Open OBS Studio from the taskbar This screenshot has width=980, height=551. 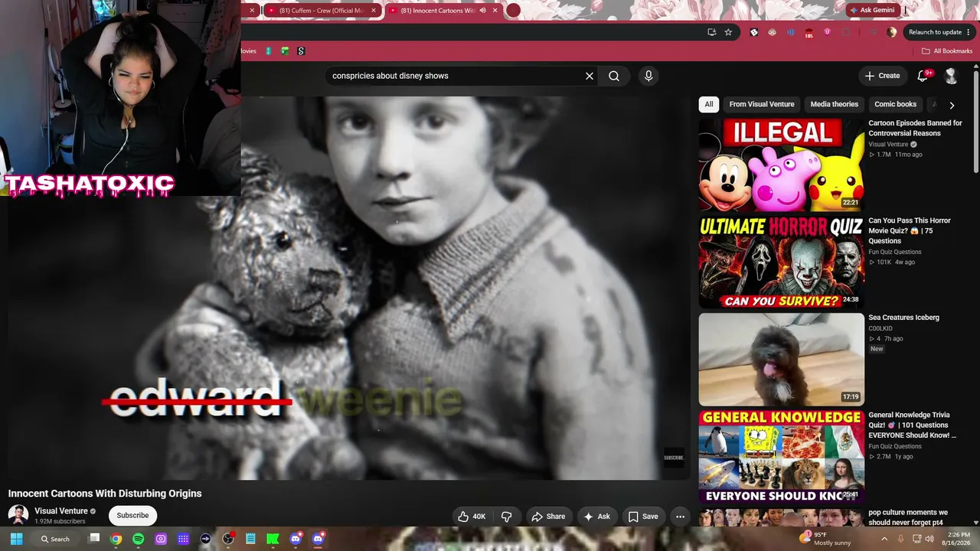point(228,539)
